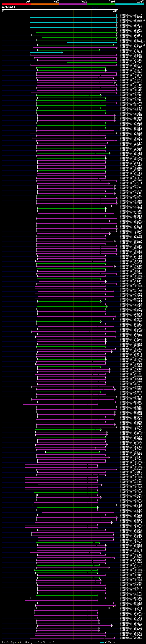Open the UniRef100_B9RXP7 hit label

131,306
